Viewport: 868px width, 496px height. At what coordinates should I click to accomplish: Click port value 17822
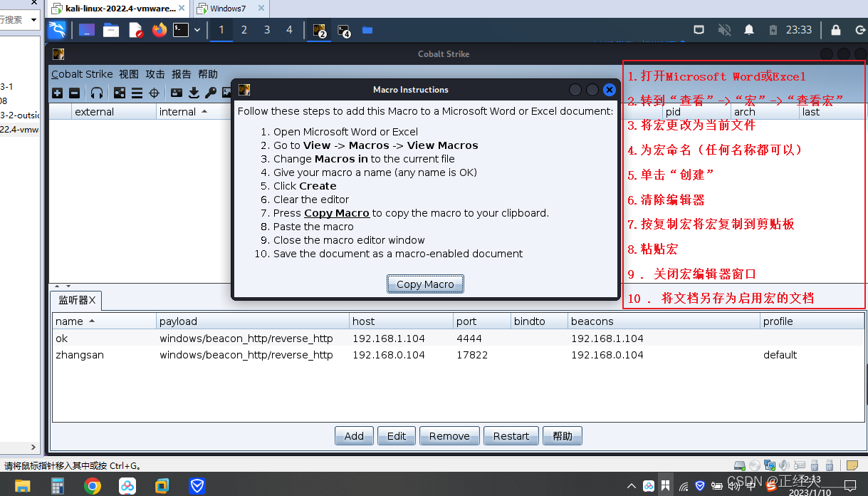[472, 355]
